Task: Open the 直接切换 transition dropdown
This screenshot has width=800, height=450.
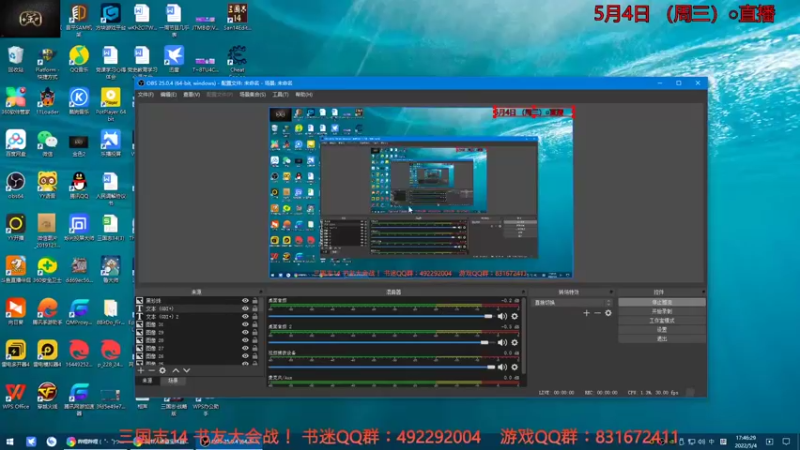Action: [571, 303]
